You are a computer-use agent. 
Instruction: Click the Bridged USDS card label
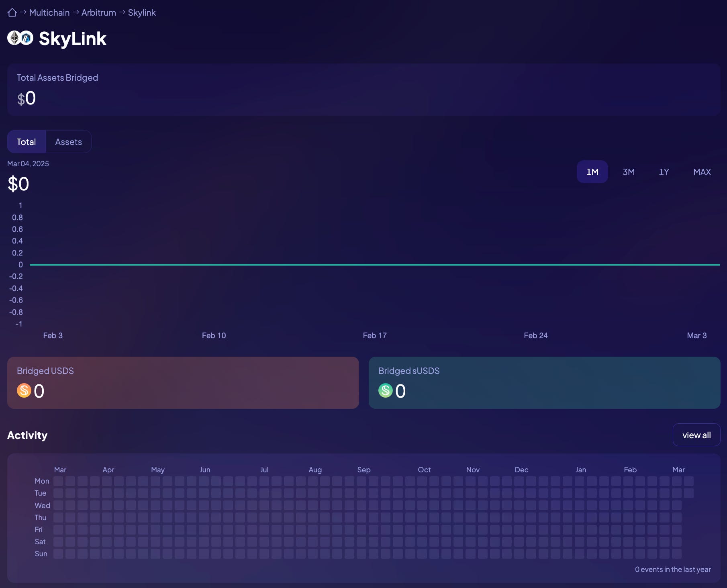[x=45, y=371]
